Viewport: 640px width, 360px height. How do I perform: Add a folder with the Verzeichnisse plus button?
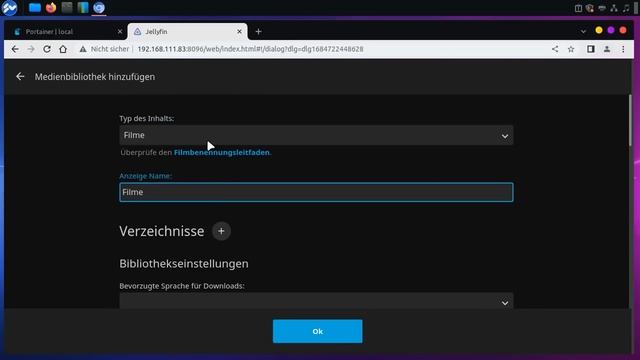point(221,231)
